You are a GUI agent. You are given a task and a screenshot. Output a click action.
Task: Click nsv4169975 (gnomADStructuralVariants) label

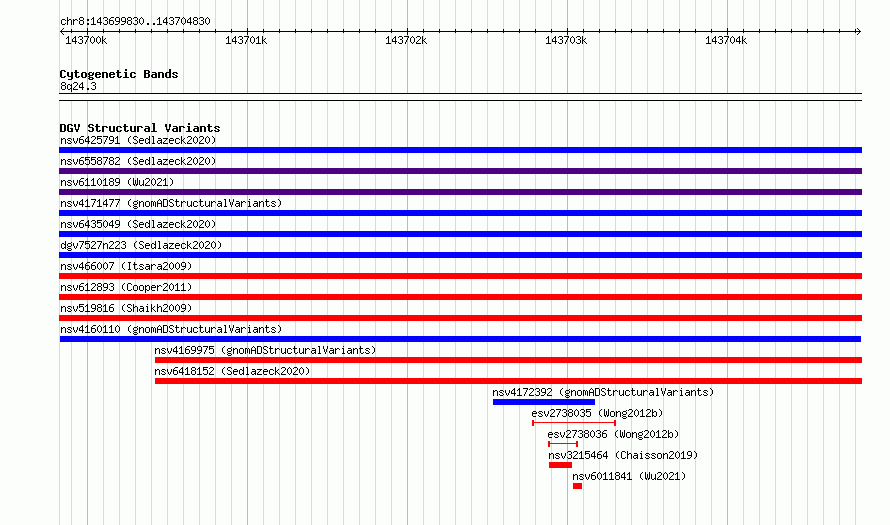pyautogui.click(x=265, y=350)
